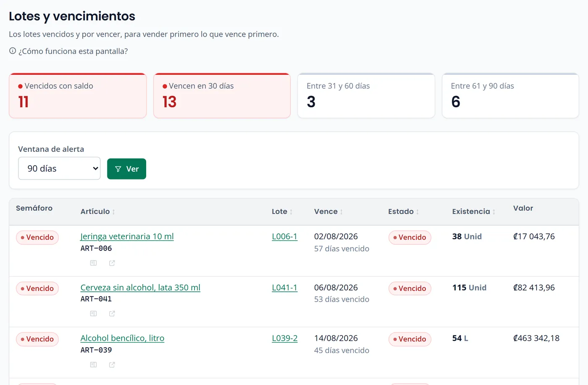The image size is (588, 385).
Task: Open the ledger icon under Alcohol bencílico
Action: [94, 365]
